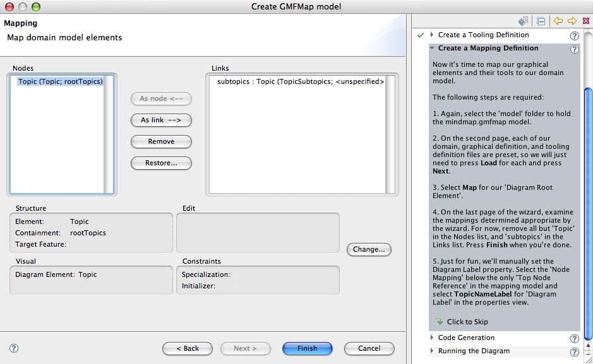
Task: Open help for Create a Mapping Definition
Action: click(x=575, y=49)
